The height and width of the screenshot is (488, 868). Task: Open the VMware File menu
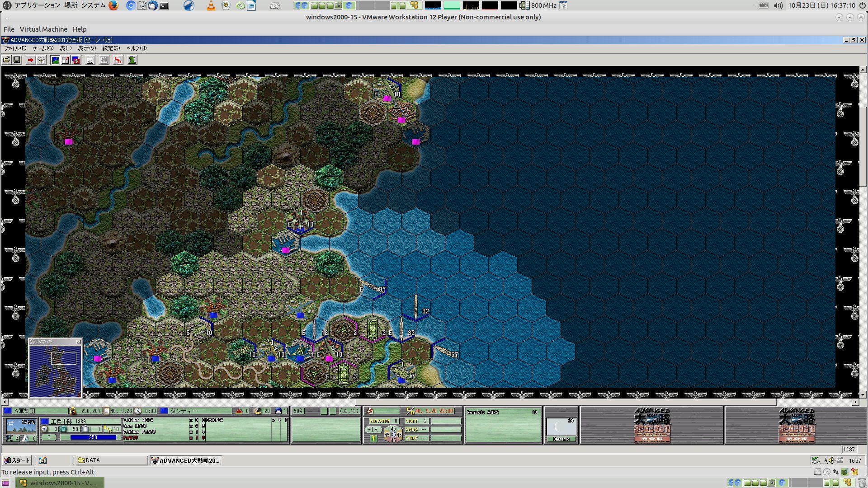pyautogui.click(x=9, y=29)
